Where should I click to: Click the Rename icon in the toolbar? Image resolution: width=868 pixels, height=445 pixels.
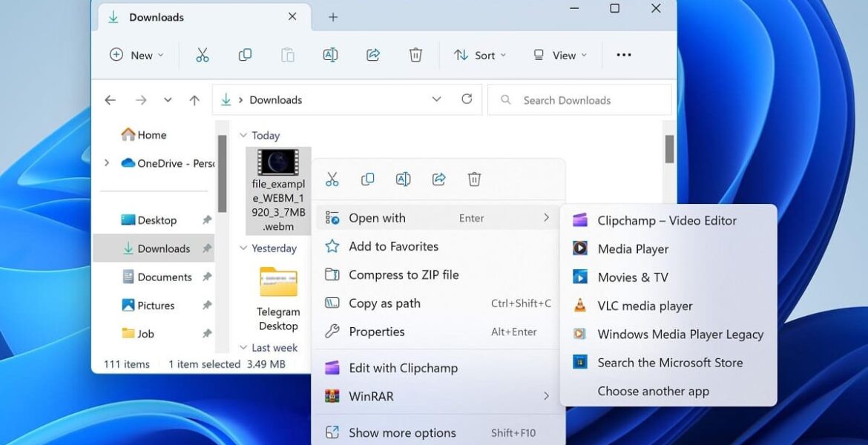click(330, 55)
